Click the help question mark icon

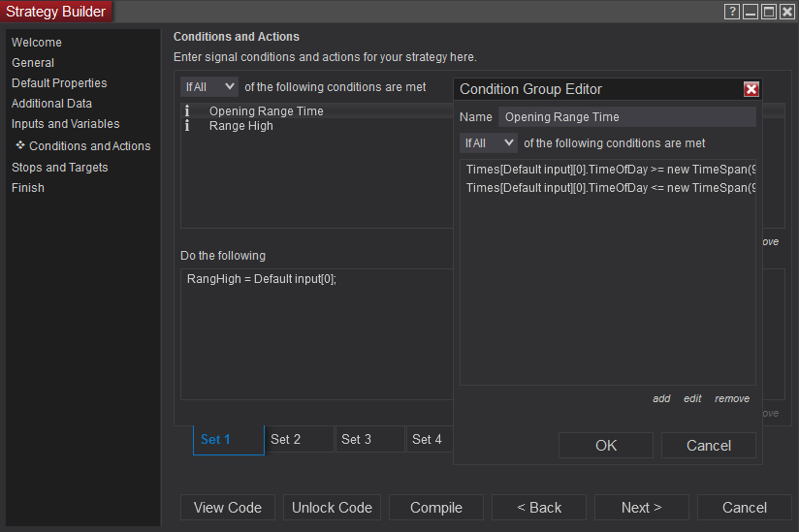point(733,12)
